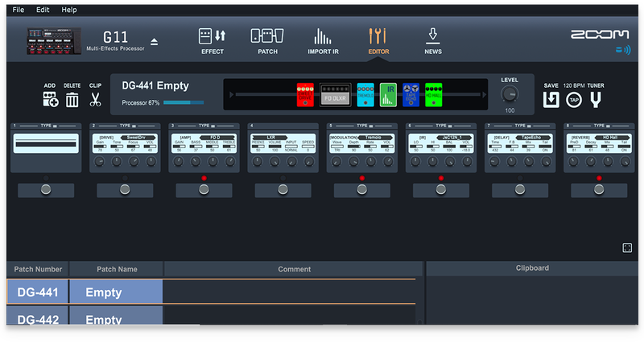Toggle footswitch for LXR slot 4
644x352 pixels.
pos(283,190)
